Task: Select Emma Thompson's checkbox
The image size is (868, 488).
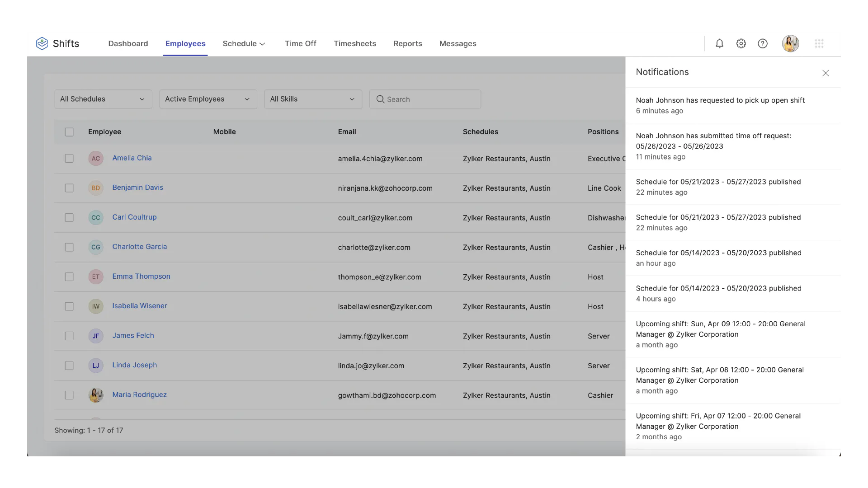Action: [x=69, y=277]
